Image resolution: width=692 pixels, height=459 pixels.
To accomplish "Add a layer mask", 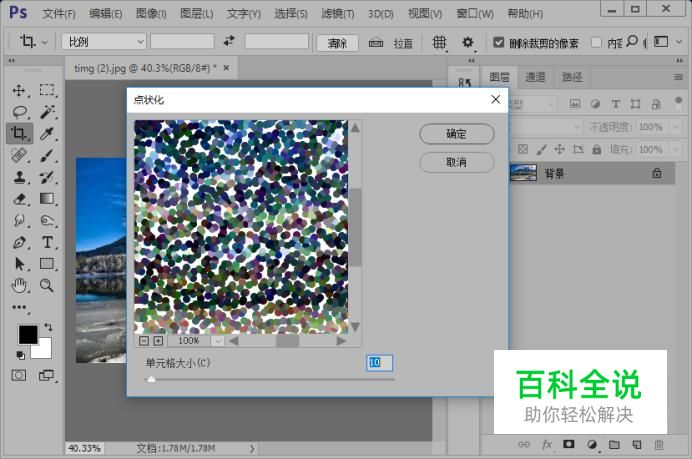I will point(568,444).
